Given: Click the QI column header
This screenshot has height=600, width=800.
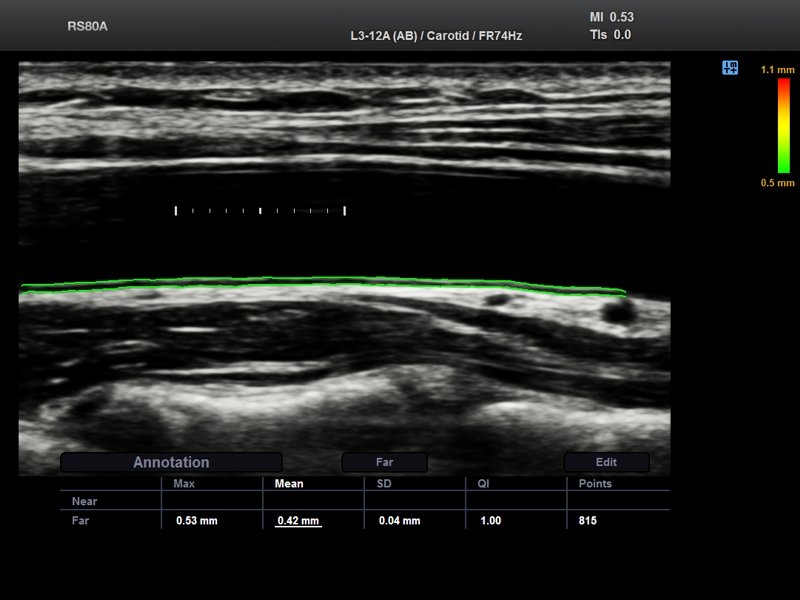Looking at the screenshot, I should pos(482,484).
